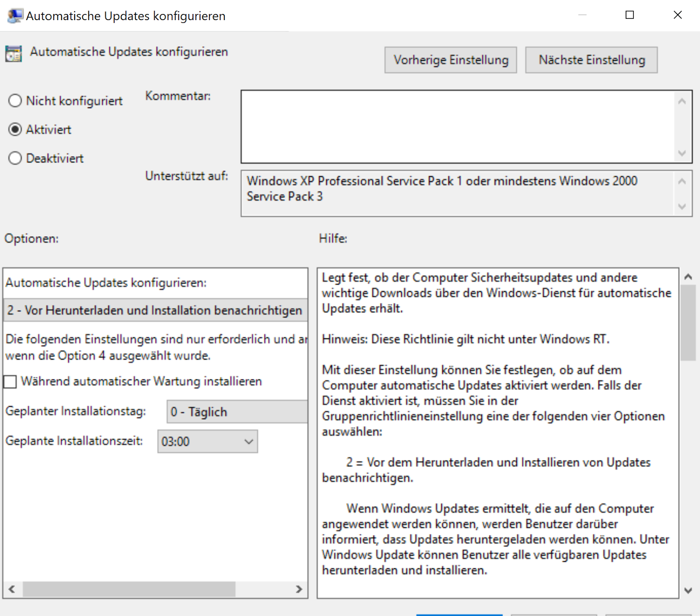Click the '2 = Vor dem Herunterladen' help line

[x=486, y=470]
